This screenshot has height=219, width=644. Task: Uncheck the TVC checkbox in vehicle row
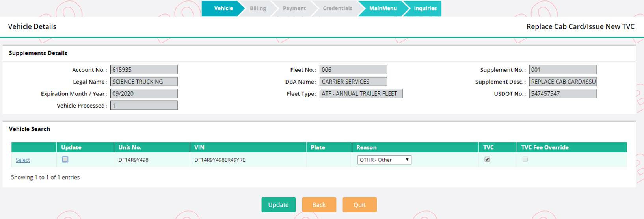487,160
